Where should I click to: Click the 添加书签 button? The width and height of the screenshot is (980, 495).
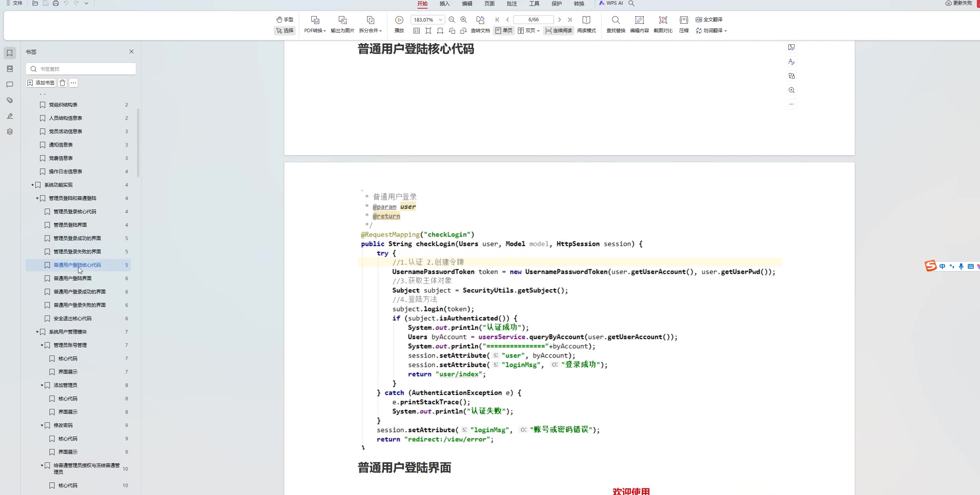tap(41, 83)
